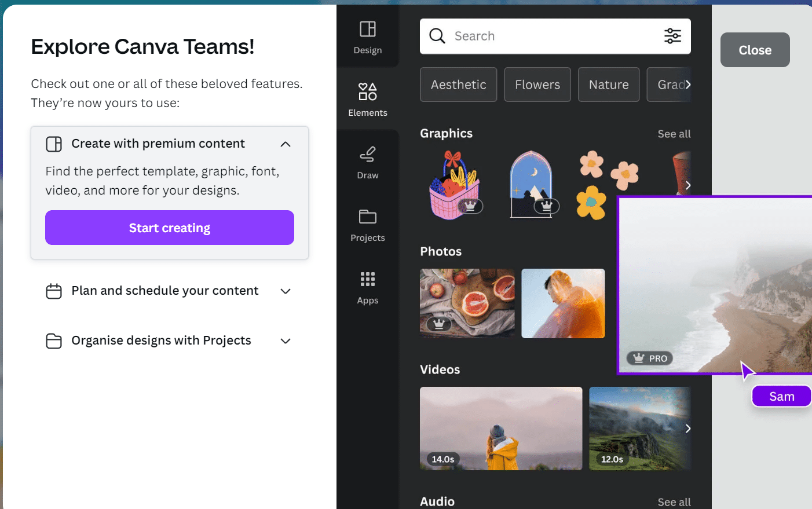Select the Nature category chip
812x509 pixels.
(609, 85)
